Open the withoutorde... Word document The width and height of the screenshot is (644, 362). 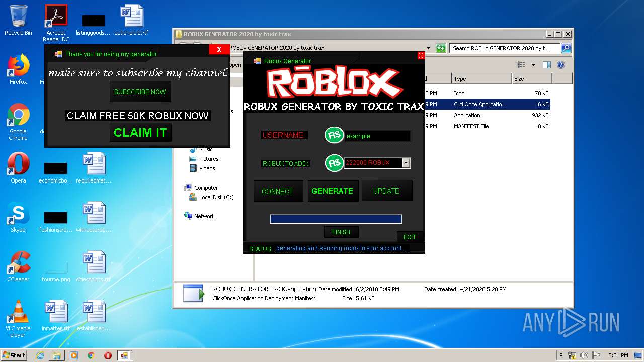(94, 217)
